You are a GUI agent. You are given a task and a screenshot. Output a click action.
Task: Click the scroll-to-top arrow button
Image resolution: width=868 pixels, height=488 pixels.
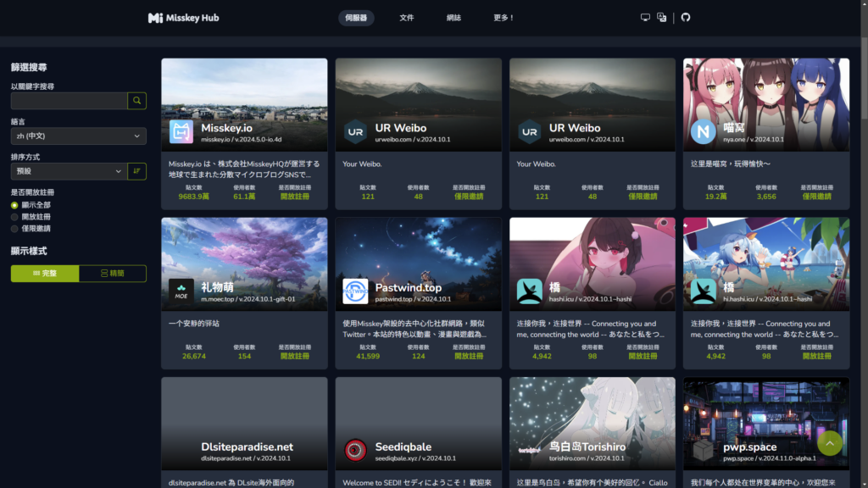tap(829, 443)
